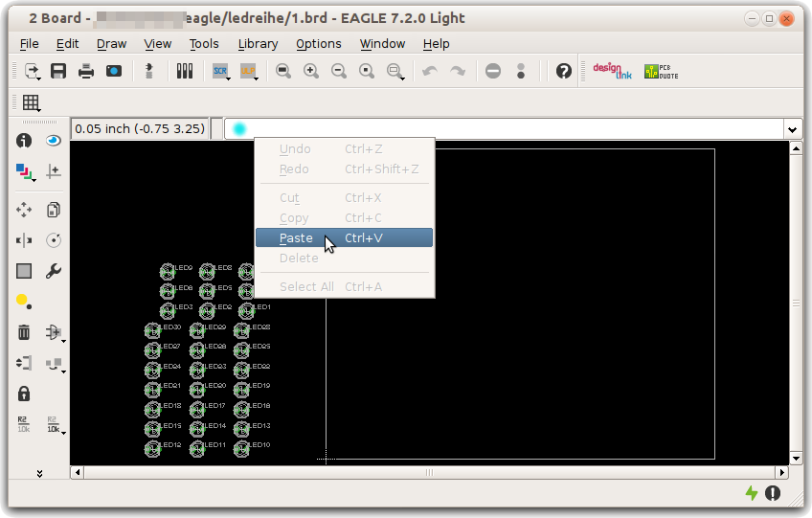Open the Draw menu
The image size is (812, 518).
tap(111, 44)
